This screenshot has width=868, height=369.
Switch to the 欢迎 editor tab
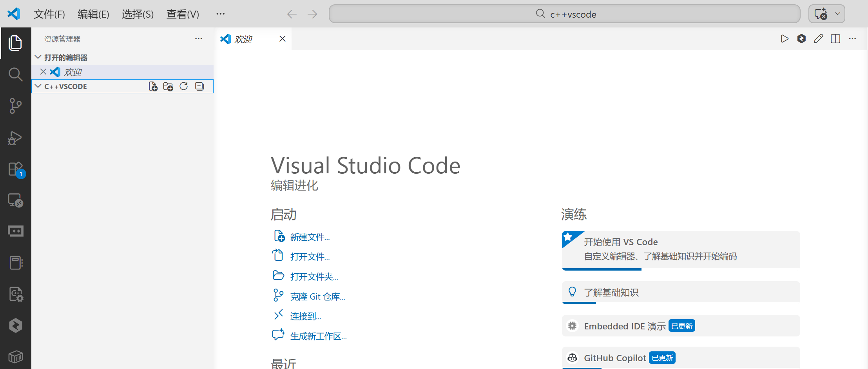click(x=253, y=39)
